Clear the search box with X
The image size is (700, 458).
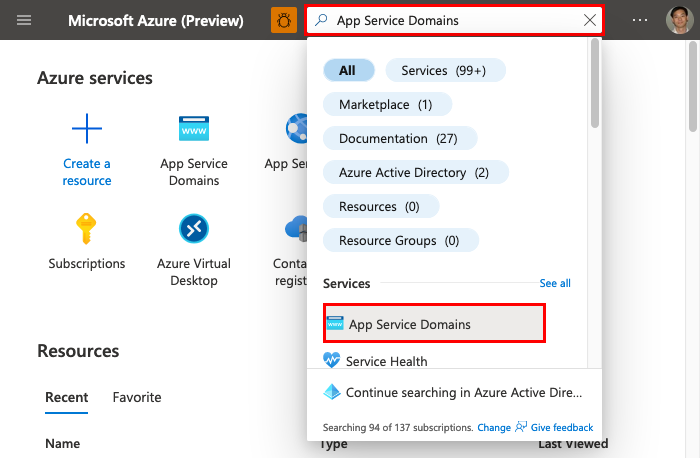(x=590, y=20)
